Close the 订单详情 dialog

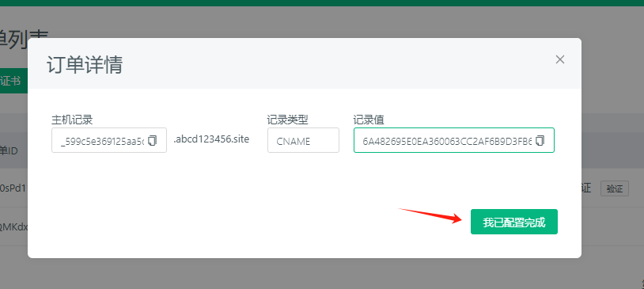pos(560,59)
